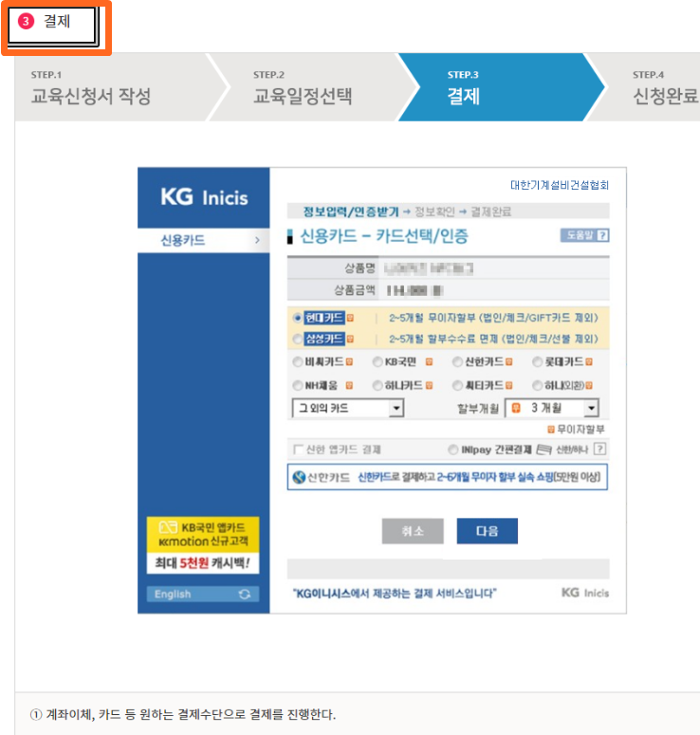Click the orange icon inside 할부개월 field

516,408
